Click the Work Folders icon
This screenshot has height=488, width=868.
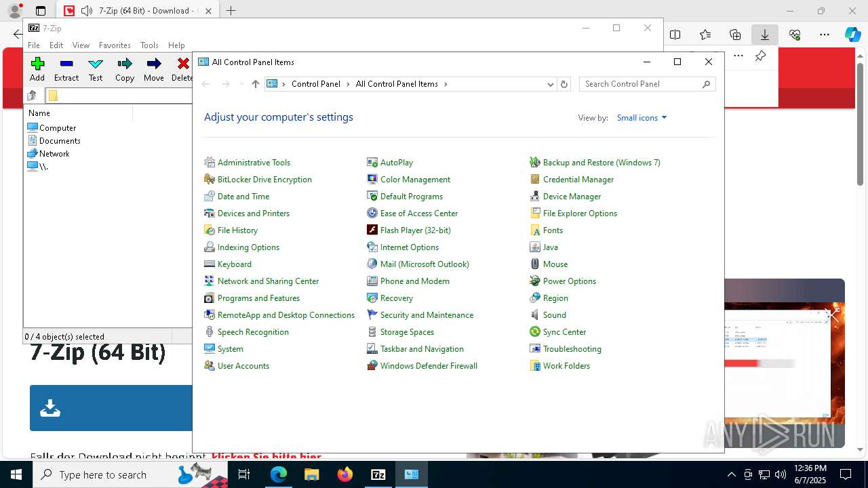(535, 366)
